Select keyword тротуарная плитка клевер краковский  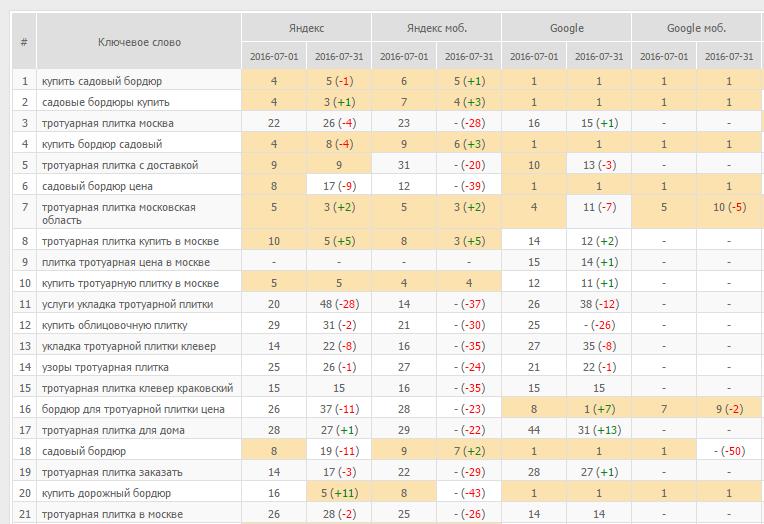137,388
